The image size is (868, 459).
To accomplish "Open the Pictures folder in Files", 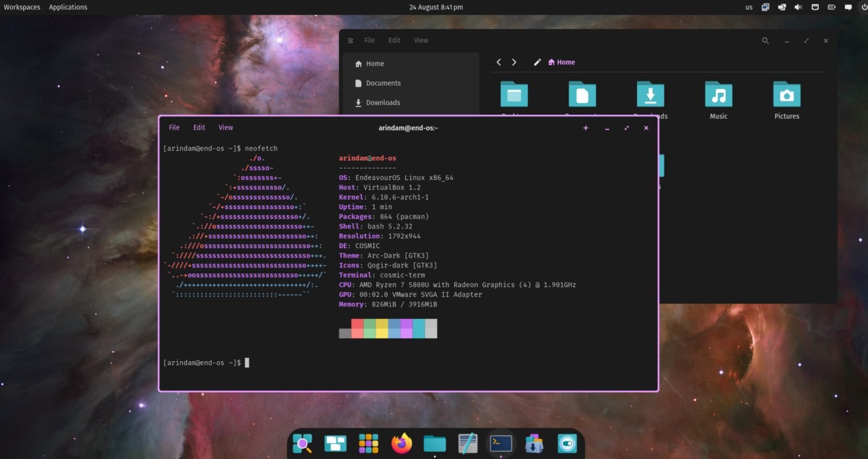I will pos(787,100).
